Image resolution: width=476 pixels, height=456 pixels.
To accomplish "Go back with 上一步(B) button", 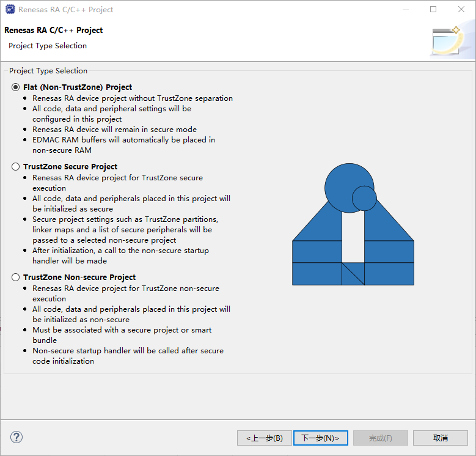I will tap(265, 438).
